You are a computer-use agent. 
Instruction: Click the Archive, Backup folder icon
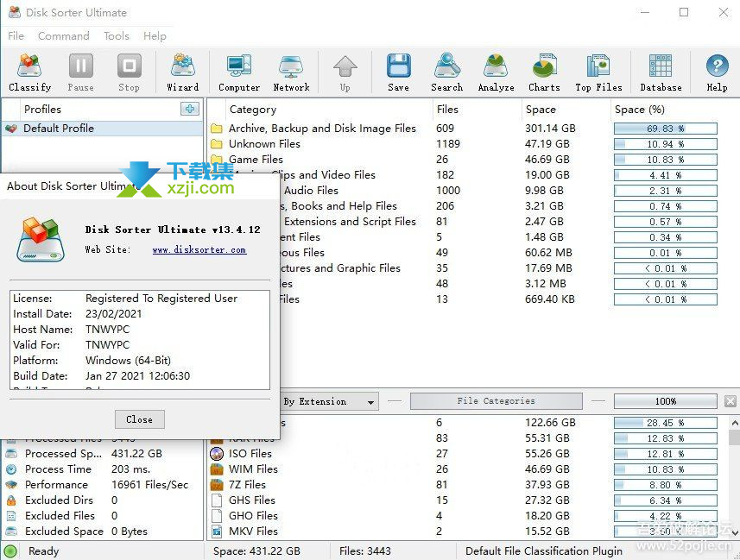click(217, 129)
